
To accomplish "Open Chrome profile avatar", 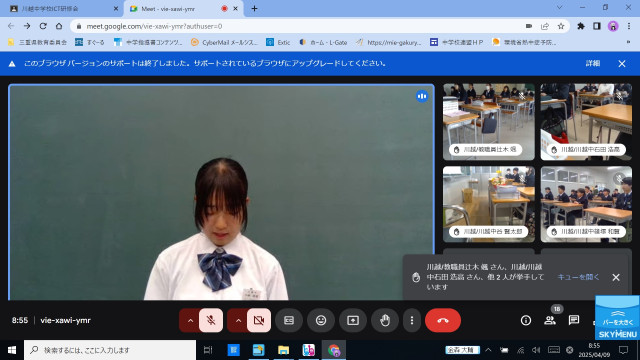I will point(613,26).
